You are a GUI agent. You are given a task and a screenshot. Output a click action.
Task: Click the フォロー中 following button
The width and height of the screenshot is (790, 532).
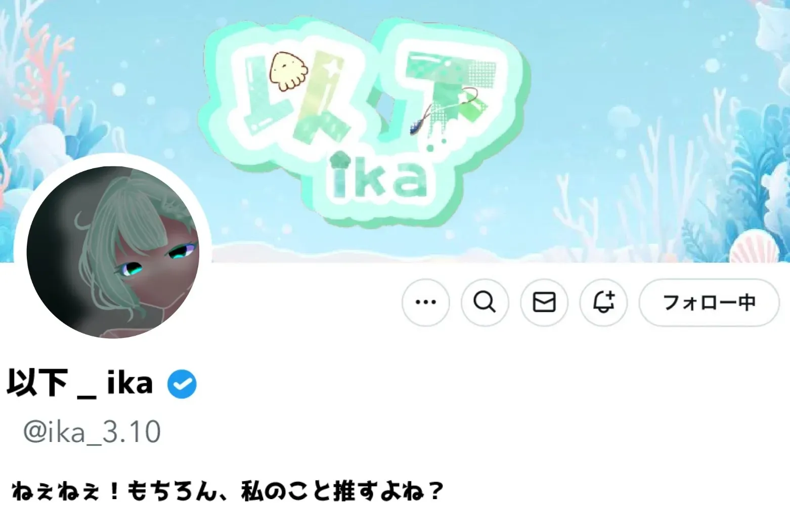709,302
